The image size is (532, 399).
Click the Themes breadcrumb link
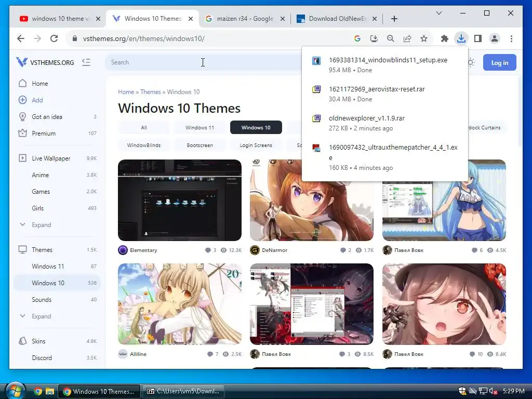(x=150, y=92)
